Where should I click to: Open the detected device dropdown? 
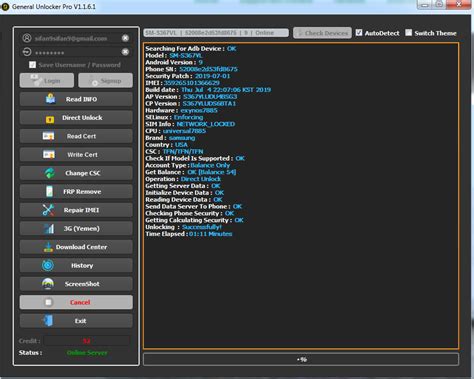point(216,33)
